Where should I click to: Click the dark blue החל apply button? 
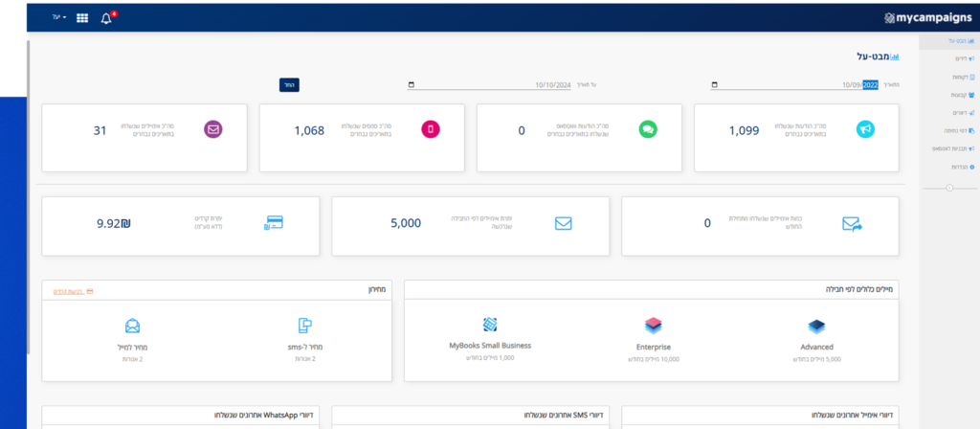[x=289, y=85]
